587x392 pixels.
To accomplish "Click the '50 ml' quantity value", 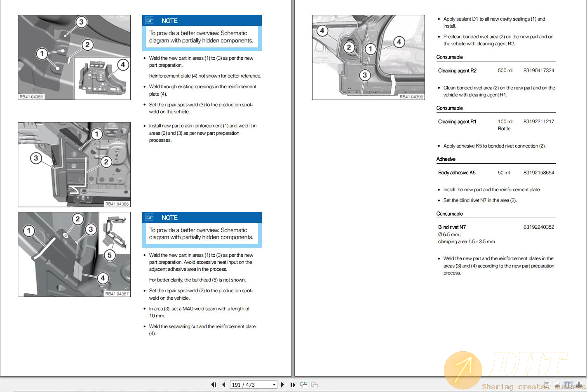I will point(504,173).
